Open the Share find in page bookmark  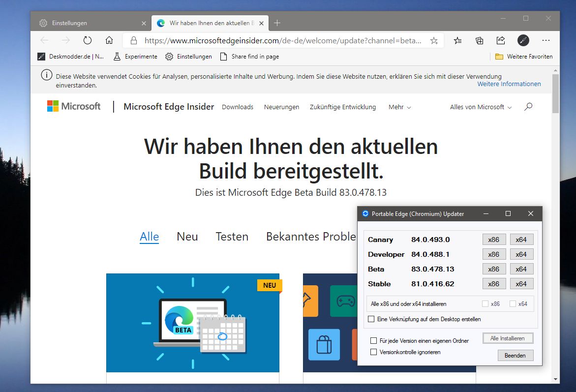[249, 57]
